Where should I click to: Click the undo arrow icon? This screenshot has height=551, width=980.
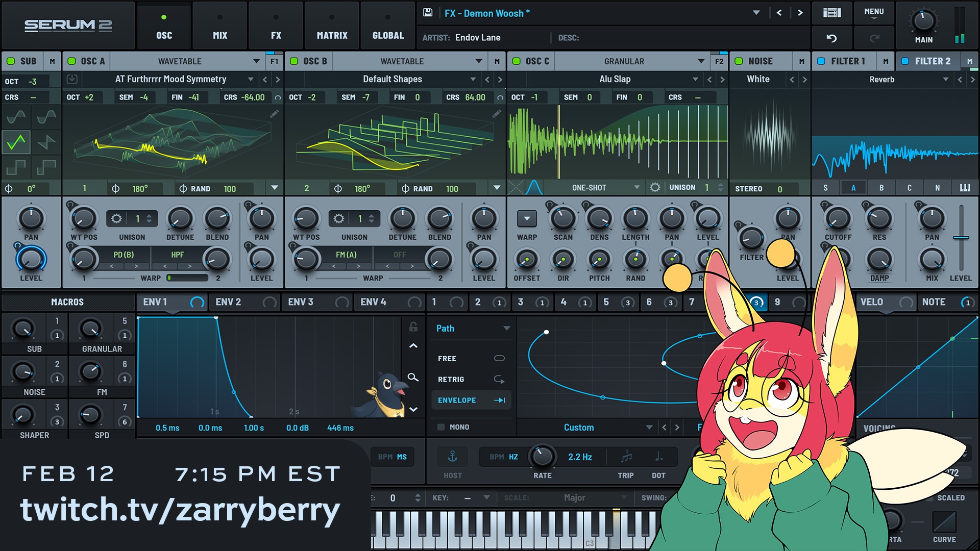[831, 38]
